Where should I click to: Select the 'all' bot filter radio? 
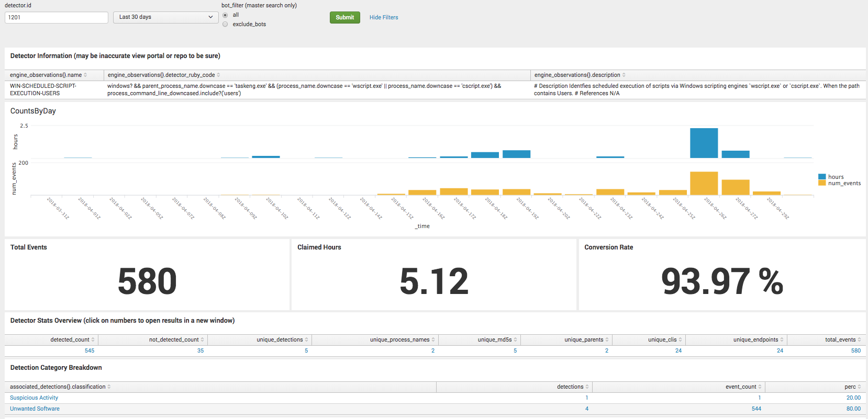pos(225,15)
